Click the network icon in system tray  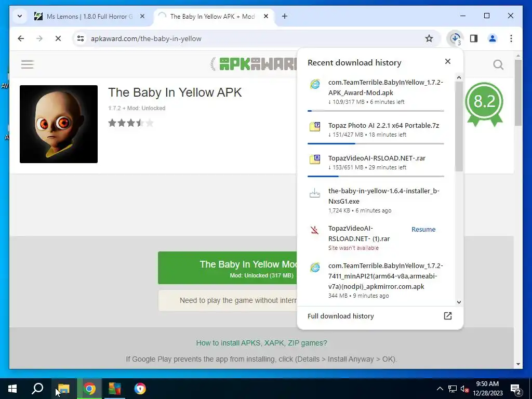(x=453, y=389)
